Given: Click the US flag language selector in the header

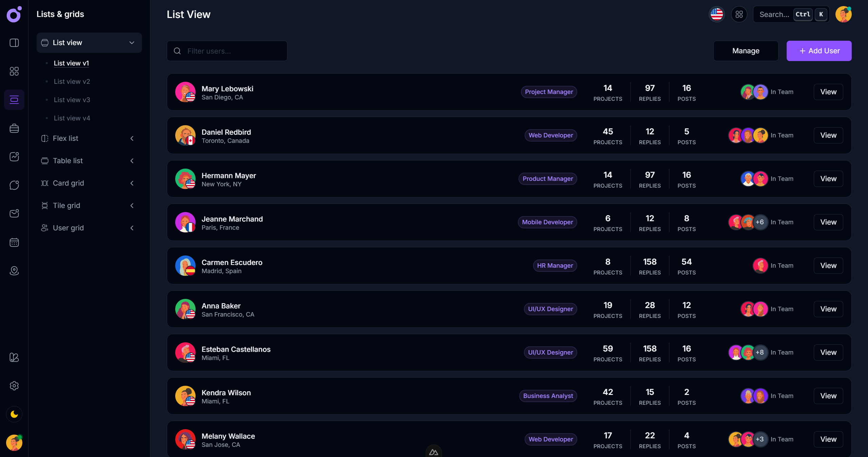Looking at the screenshot, I should (716, 14).
